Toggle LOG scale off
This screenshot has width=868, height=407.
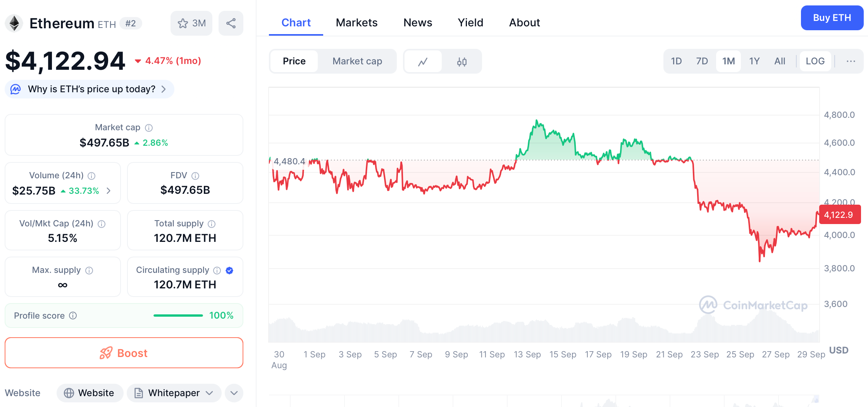pyautogui.click(x=815, y=61)
